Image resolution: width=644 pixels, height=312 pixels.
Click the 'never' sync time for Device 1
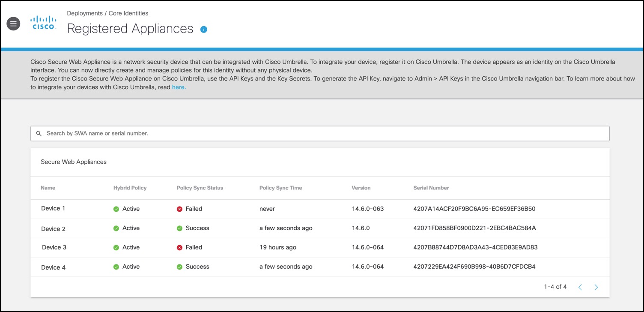267,209
